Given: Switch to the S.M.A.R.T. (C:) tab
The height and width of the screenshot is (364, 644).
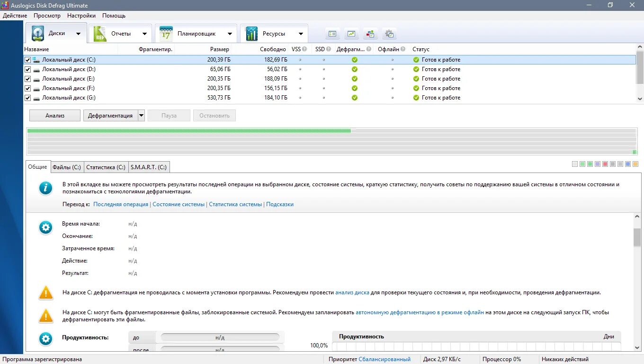Looking at the screenshot, I should point(148,167).
